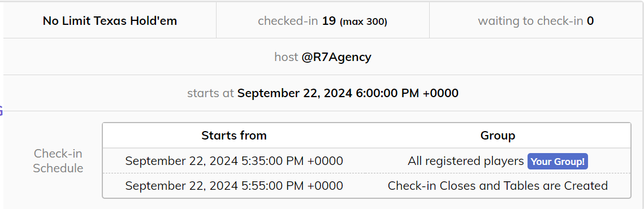644x209 pixels.
Task: Click Check-in Closes and Tables are Created text
Action: pos(498,186)
